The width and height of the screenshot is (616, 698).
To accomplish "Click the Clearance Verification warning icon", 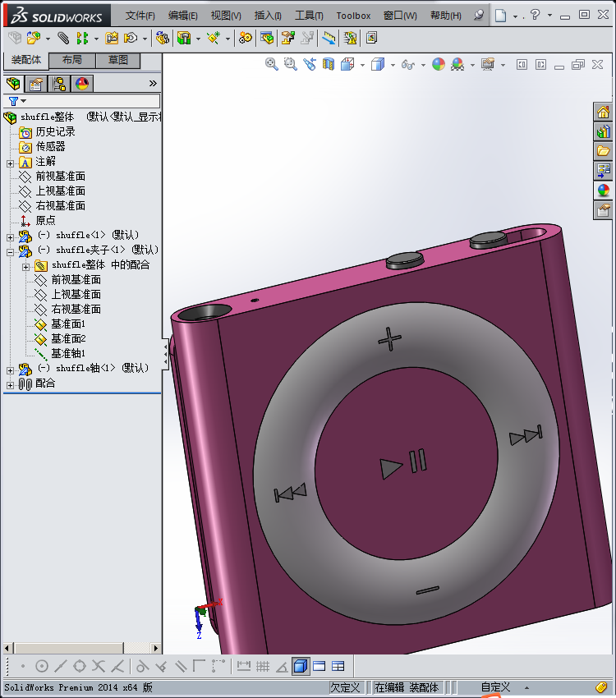I will tap(350, 38).
